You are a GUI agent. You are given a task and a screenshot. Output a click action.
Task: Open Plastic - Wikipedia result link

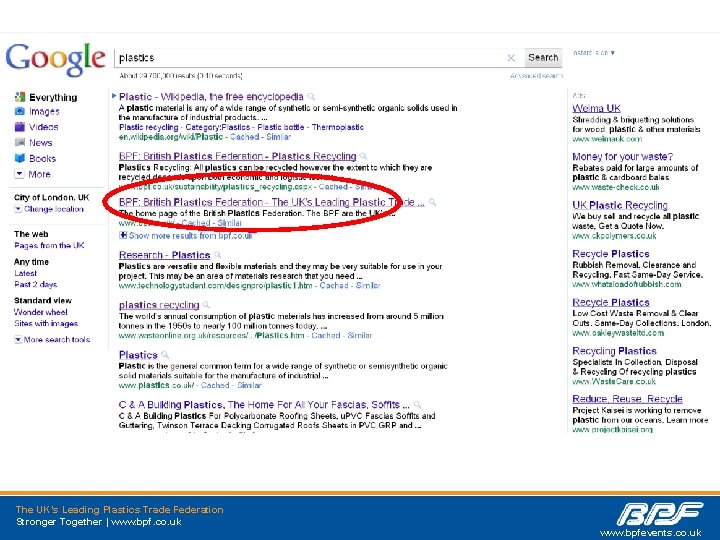(211, 96)
